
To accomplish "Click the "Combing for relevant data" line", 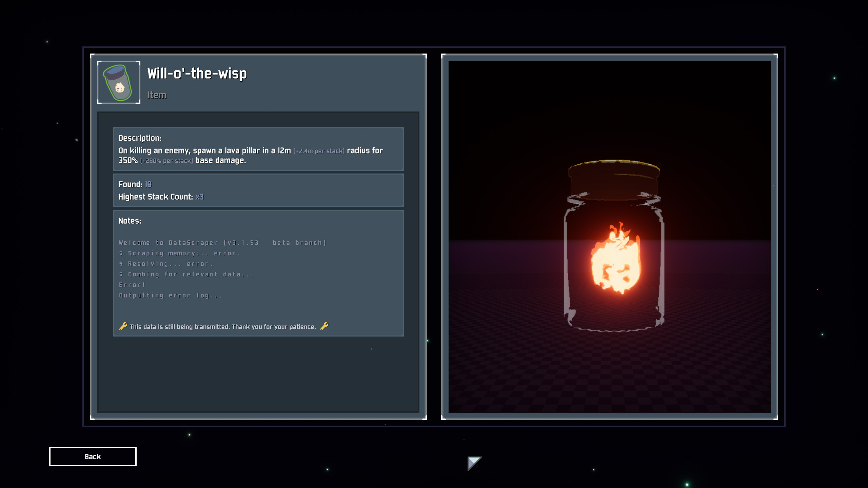I will (x=186, y=274).
